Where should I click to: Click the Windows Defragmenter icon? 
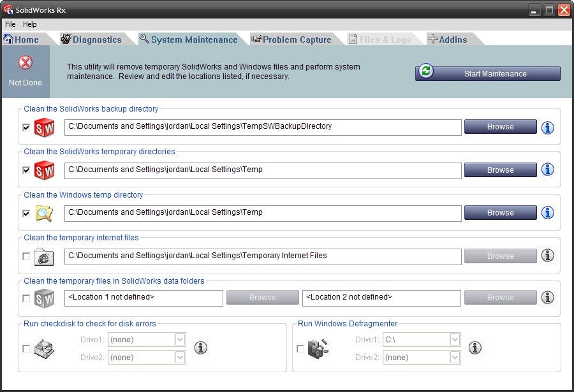click(x=318, y=349)
